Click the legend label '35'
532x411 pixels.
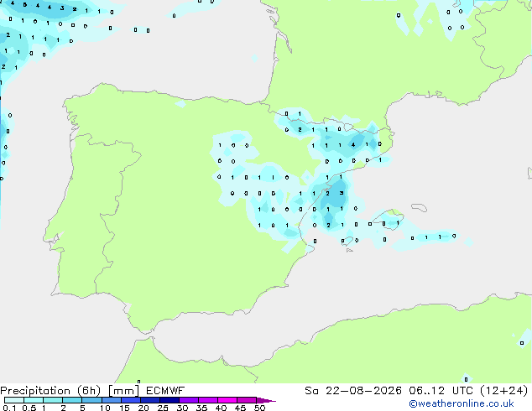201,408
